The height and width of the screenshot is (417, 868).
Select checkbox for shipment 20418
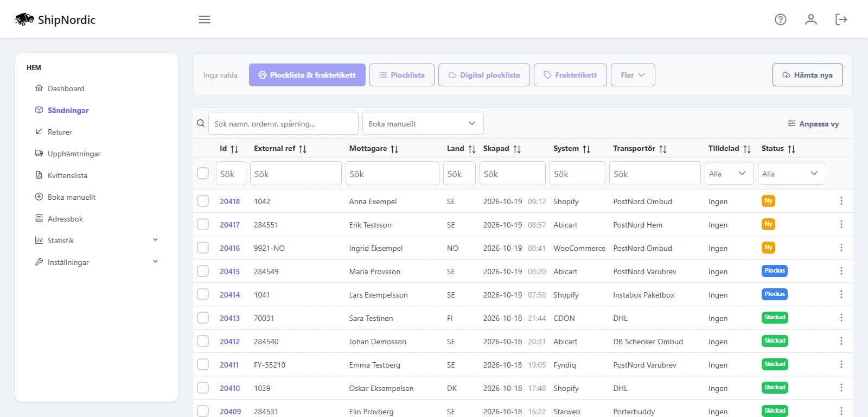pyautogui.click(x=203, y=201)
